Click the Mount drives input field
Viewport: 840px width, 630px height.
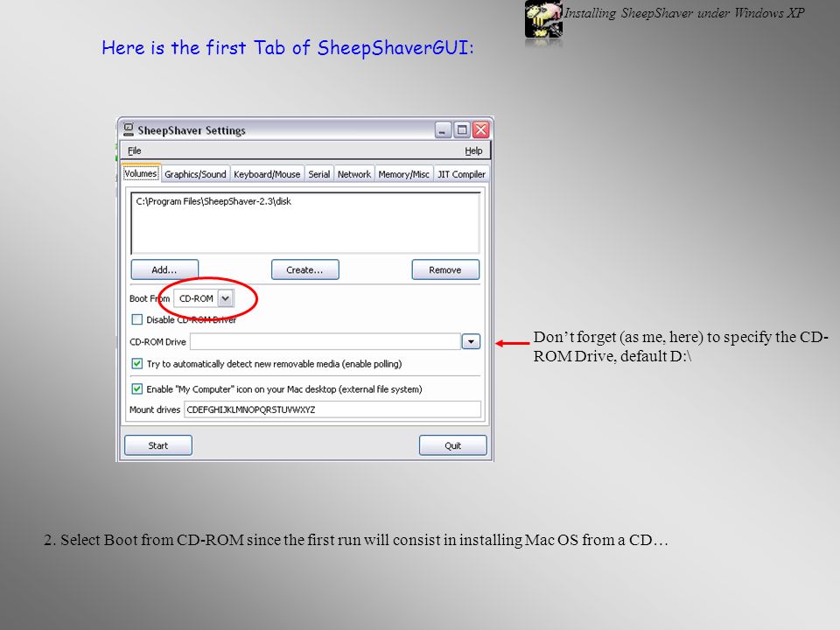[332, 409]
